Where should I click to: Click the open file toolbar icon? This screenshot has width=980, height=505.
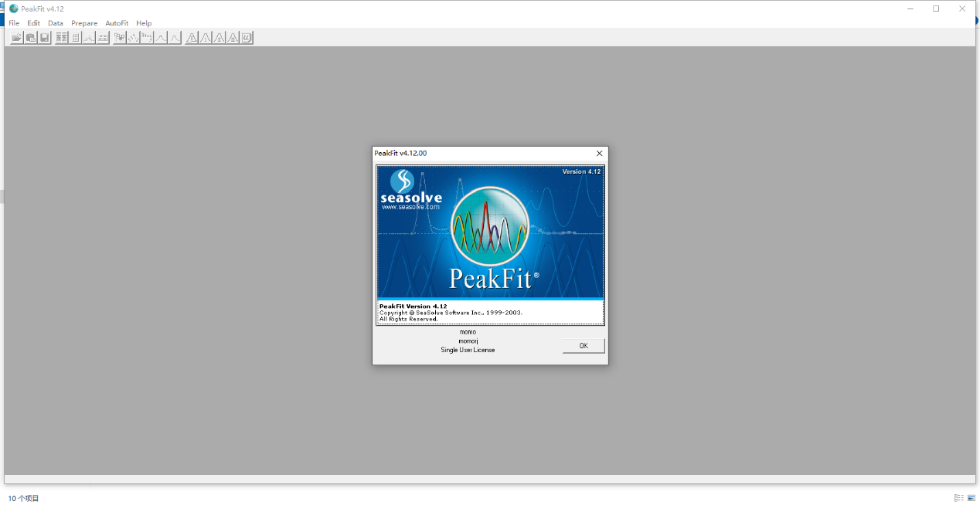tap(16, 38)
